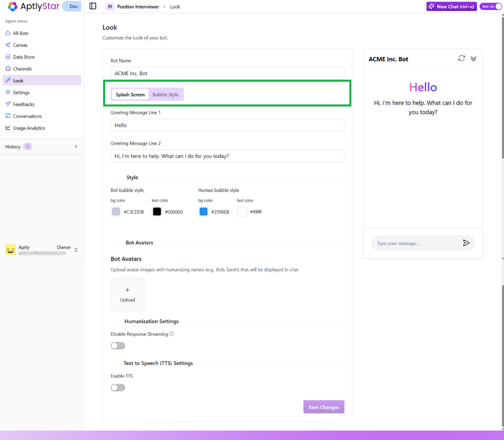Click Greeting Message Line 1 field
This screenshot has width=504, height=440.
point(227,125)
